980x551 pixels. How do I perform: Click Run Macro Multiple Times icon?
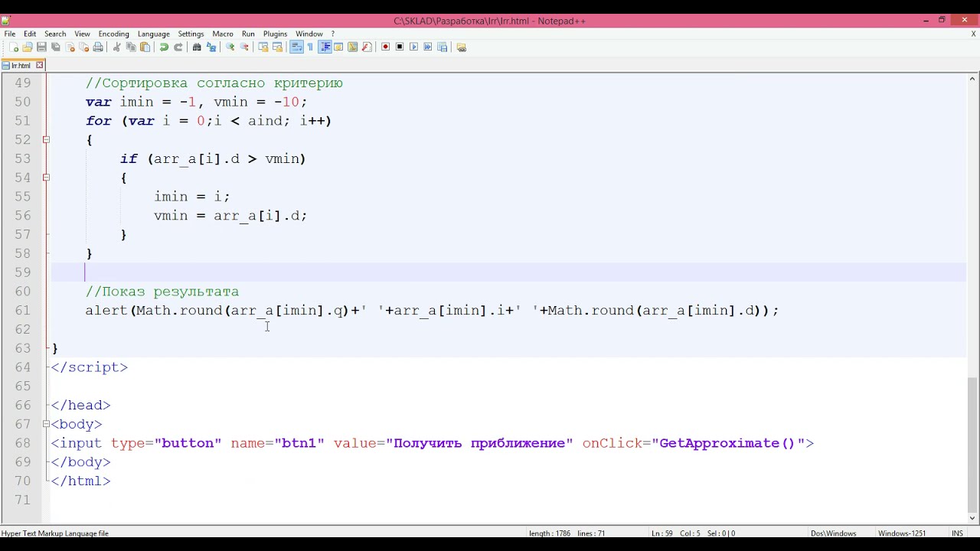428,47
